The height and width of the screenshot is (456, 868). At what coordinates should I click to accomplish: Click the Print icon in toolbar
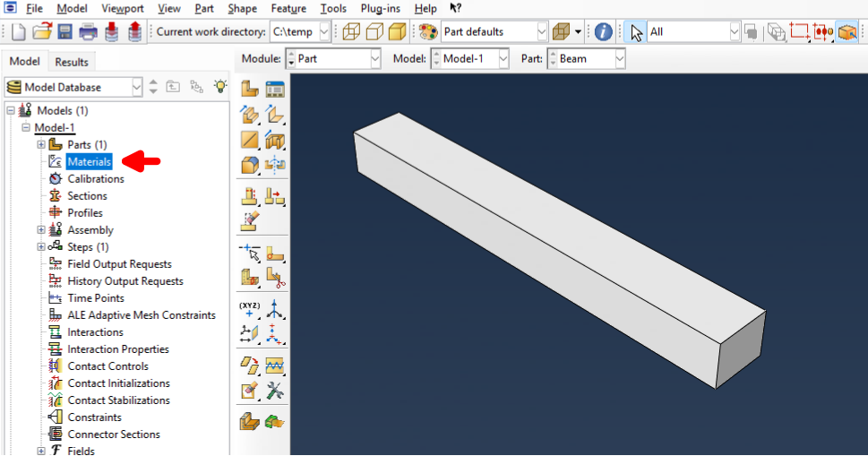tap(88, 32)
